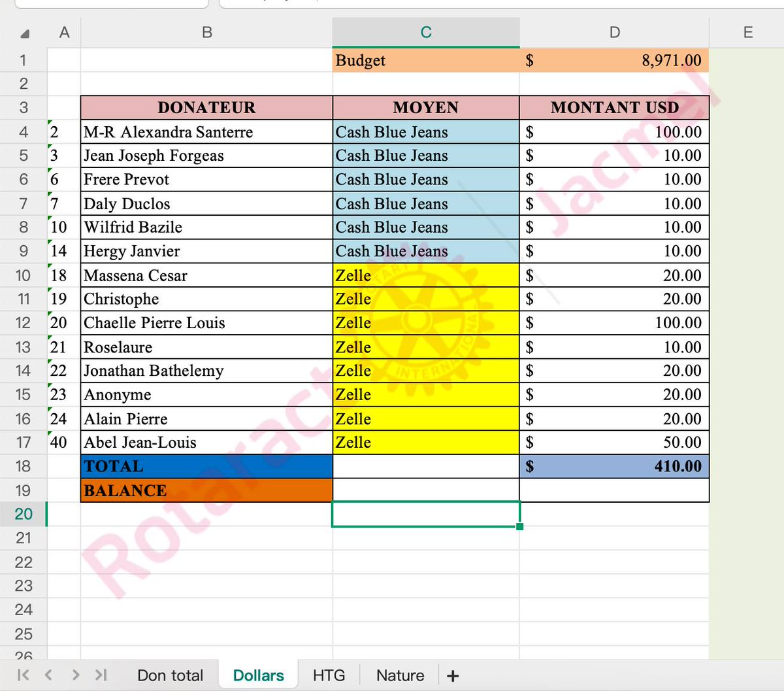
Task: Click number 18 in column A
Action: [64, 275]
